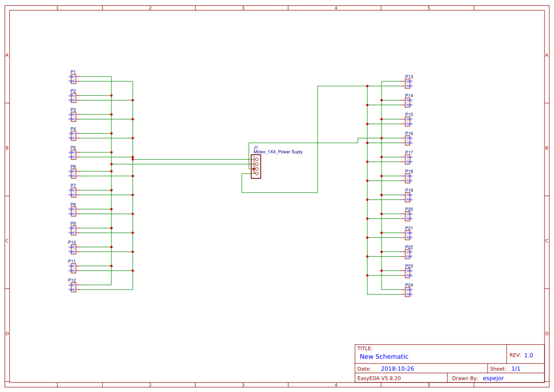Select the P24 connector symbol
The height and width of the screenshot is (392, 554).
tap(408, 291)
